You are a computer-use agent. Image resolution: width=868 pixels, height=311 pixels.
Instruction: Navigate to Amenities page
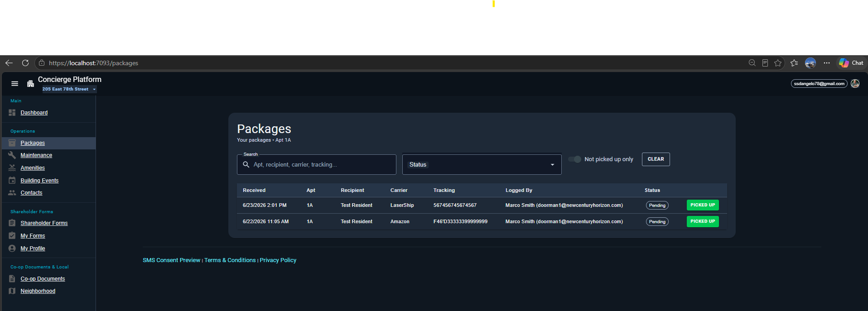click(x=33, y=168)
